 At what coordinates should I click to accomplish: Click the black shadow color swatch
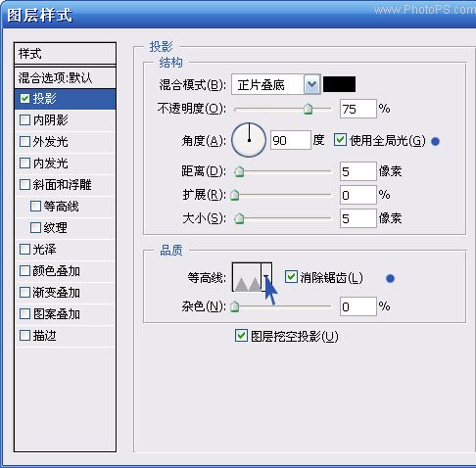(x=339, y=84)
